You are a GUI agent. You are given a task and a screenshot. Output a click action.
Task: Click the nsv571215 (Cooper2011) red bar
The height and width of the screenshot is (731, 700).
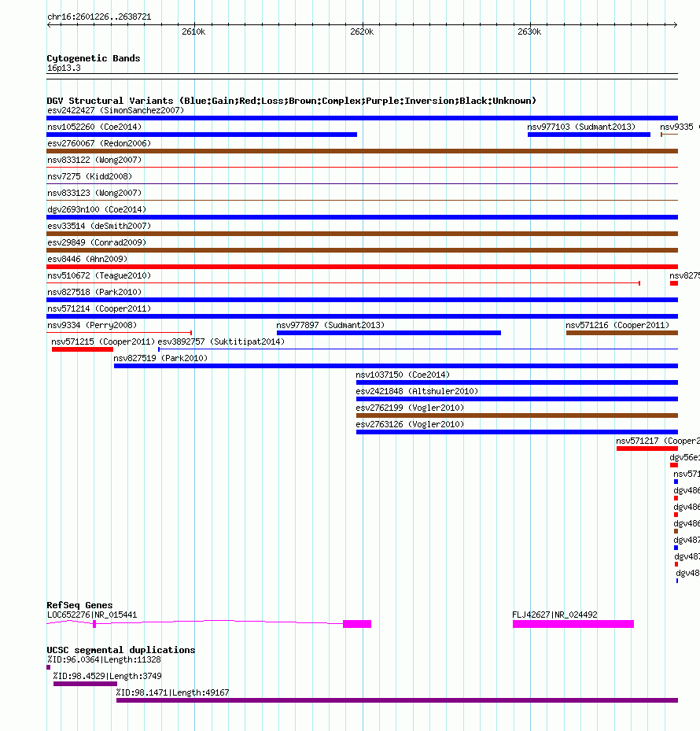[83, 349]
